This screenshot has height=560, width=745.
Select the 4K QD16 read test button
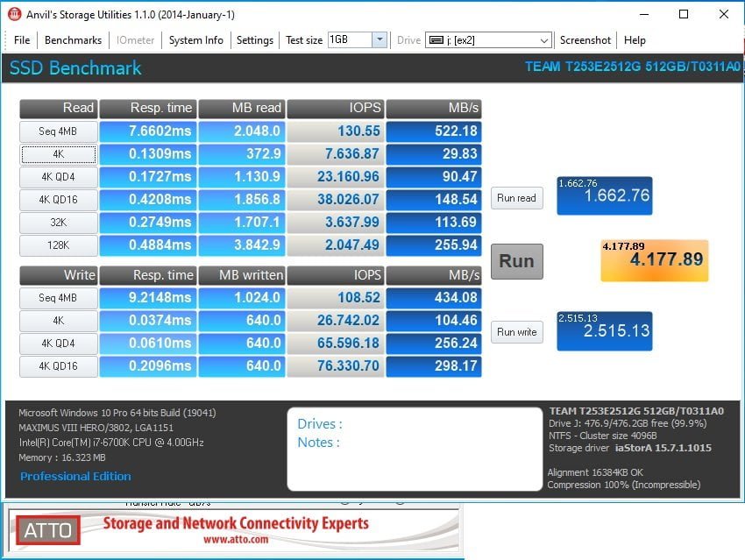pos(59,200)
